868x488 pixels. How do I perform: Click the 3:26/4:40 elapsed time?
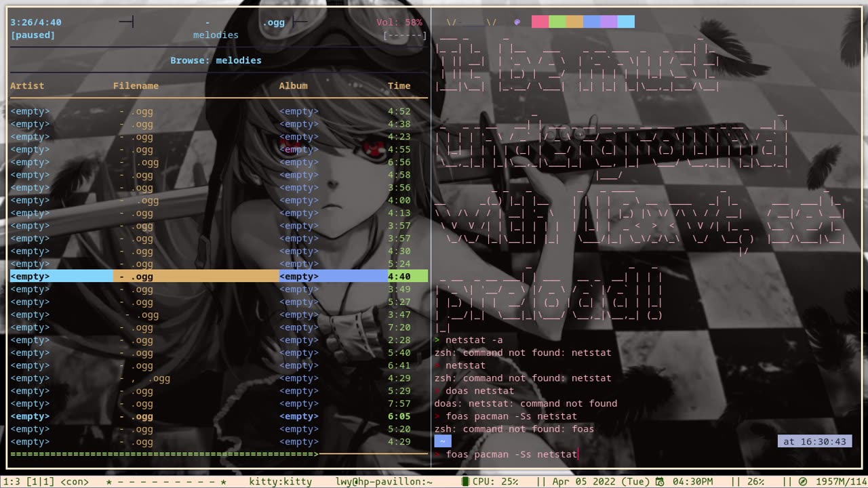pyautogui.click(x=36, y=22)
